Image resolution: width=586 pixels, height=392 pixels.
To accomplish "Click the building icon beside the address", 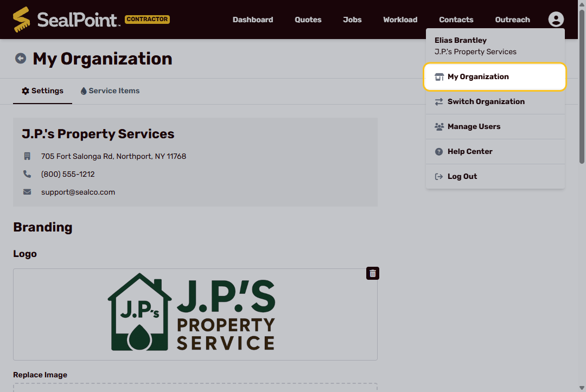I will [27, 156].
